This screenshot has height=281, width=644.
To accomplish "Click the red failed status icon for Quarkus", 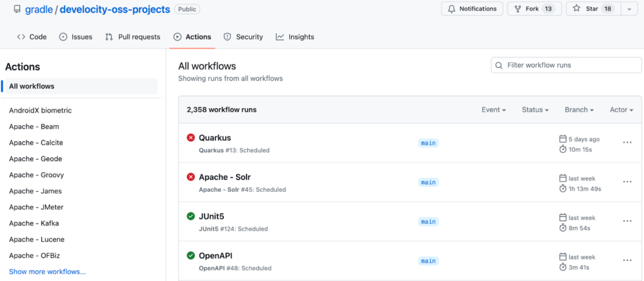I will tap(191, 138).
